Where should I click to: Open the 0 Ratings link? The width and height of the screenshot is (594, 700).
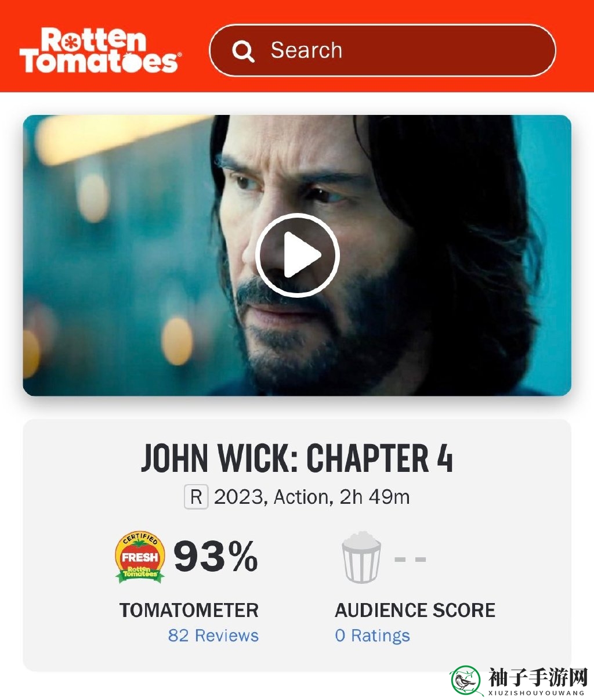[372, 636]
